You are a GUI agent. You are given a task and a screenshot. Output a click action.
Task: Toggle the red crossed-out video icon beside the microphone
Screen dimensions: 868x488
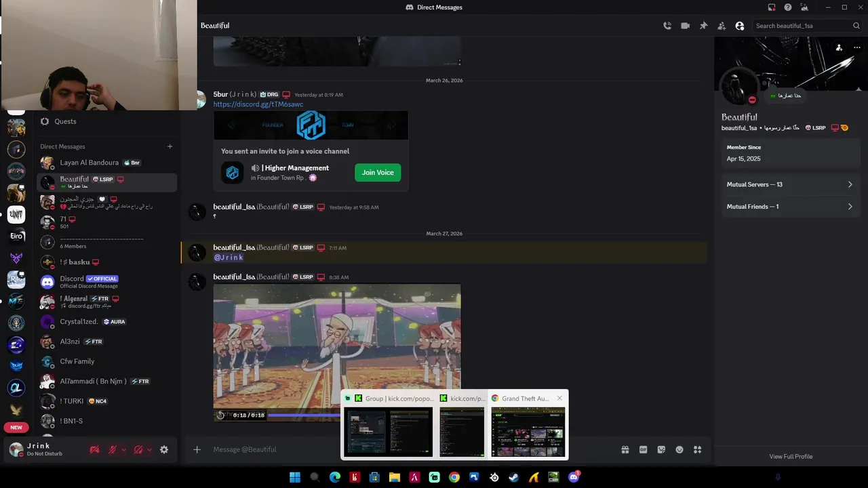[x=94, y=449]
